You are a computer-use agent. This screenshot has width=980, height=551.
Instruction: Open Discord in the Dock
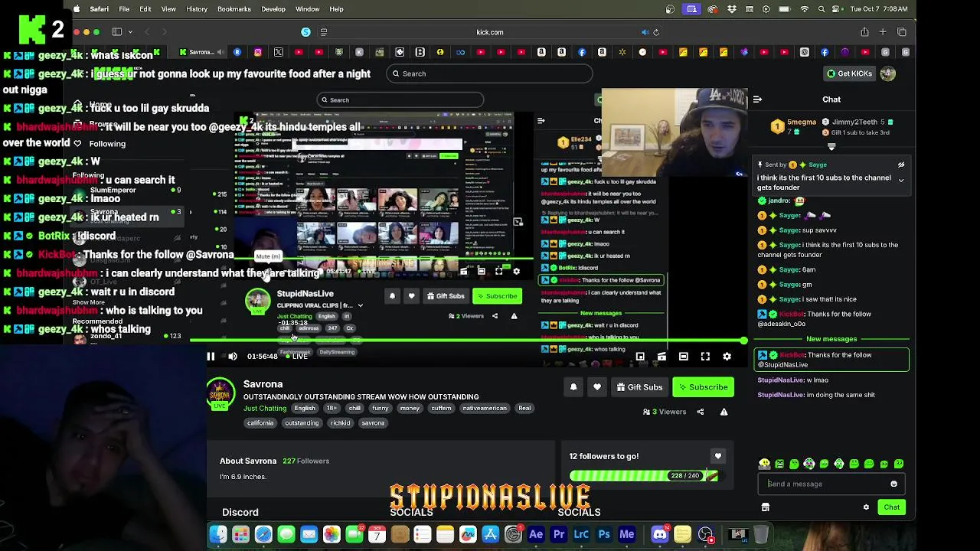(660, 534)
